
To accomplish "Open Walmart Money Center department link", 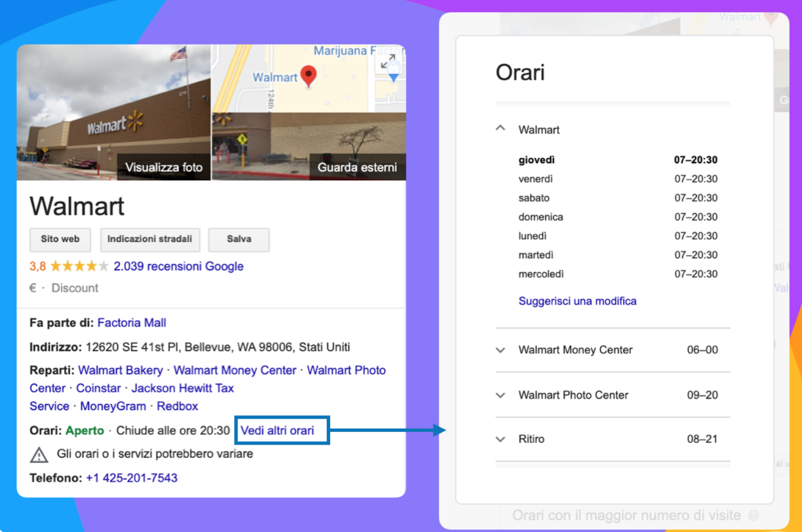I will tap(235, 370).
